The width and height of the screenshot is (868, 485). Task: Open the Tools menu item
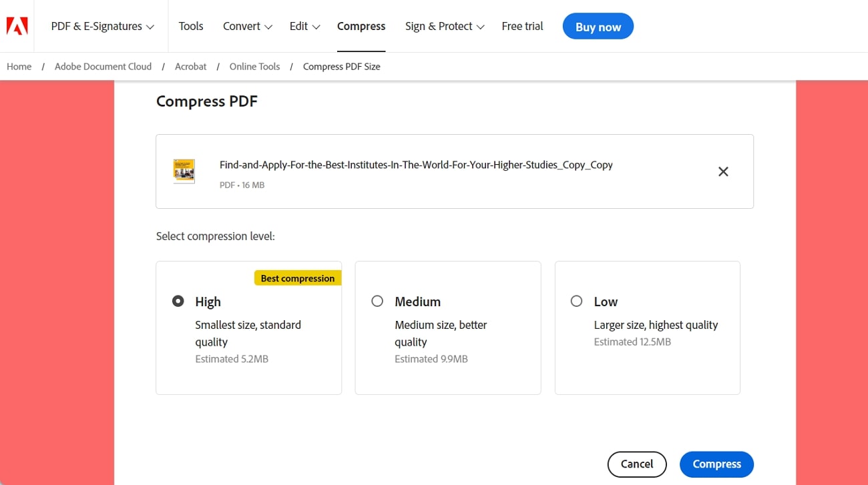pos(191,26)
